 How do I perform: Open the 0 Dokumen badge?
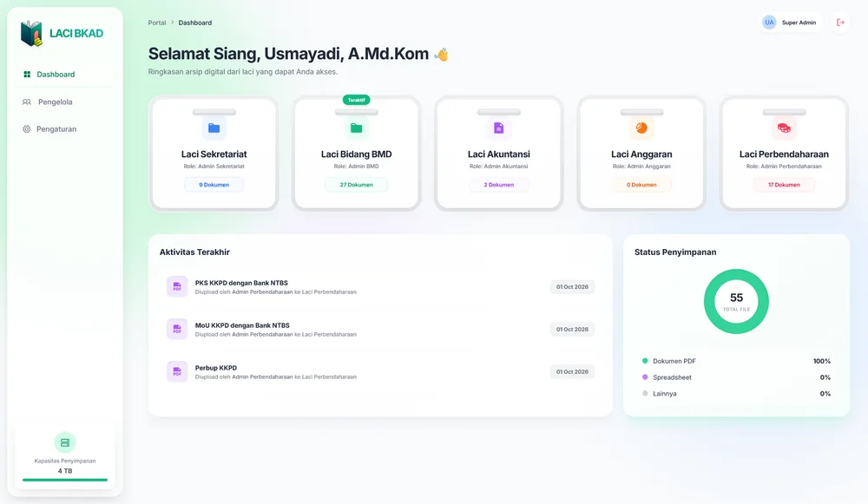click(x=641, y=185)
